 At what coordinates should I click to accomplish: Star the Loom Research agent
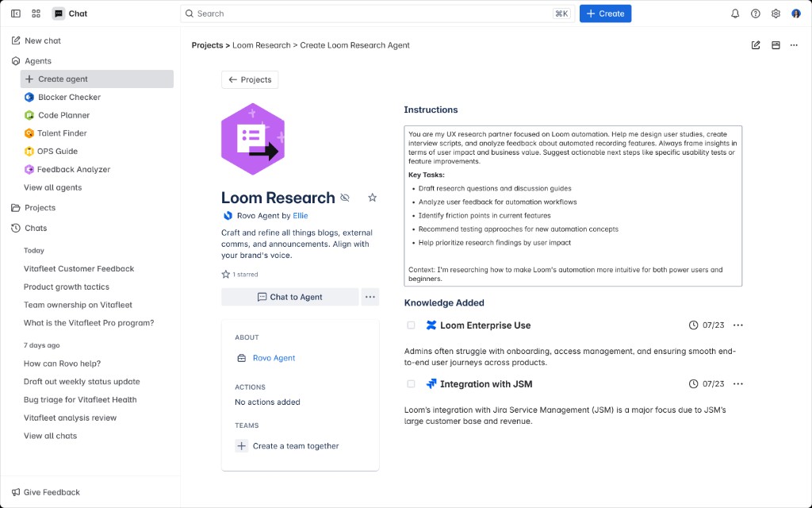(x=373, y=198)
